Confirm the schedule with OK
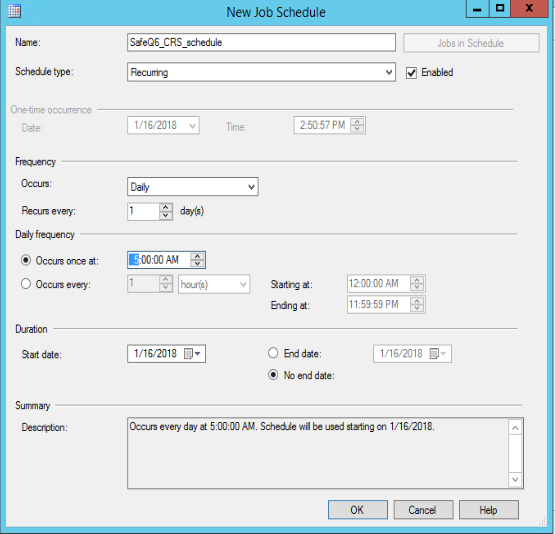Viewport: 555px width, 534px height. [357, 510]
